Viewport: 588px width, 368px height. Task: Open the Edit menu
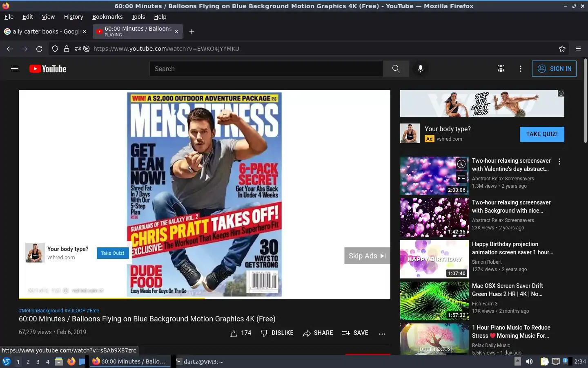[28, 17]
